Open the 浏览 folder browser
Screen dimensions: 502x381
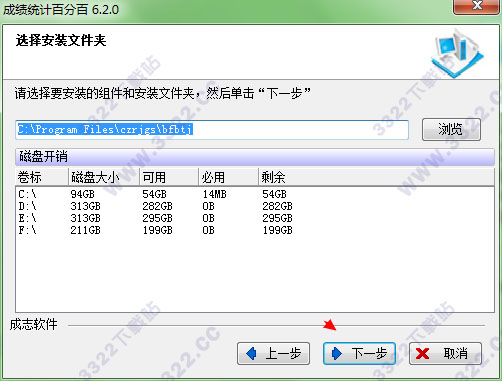[x=451, y=129]
